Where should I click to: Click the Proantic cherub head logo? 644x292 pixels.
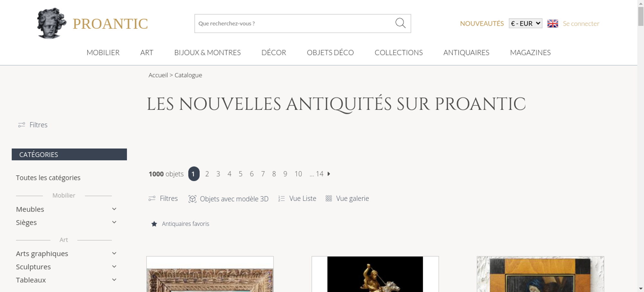coord(52,23)
